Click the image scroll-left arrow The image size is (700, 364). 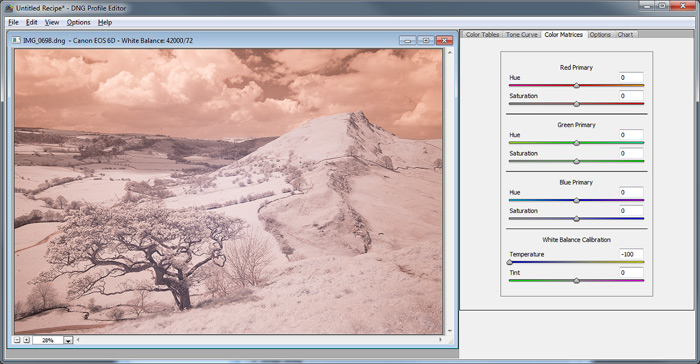(x=79, y=340)
